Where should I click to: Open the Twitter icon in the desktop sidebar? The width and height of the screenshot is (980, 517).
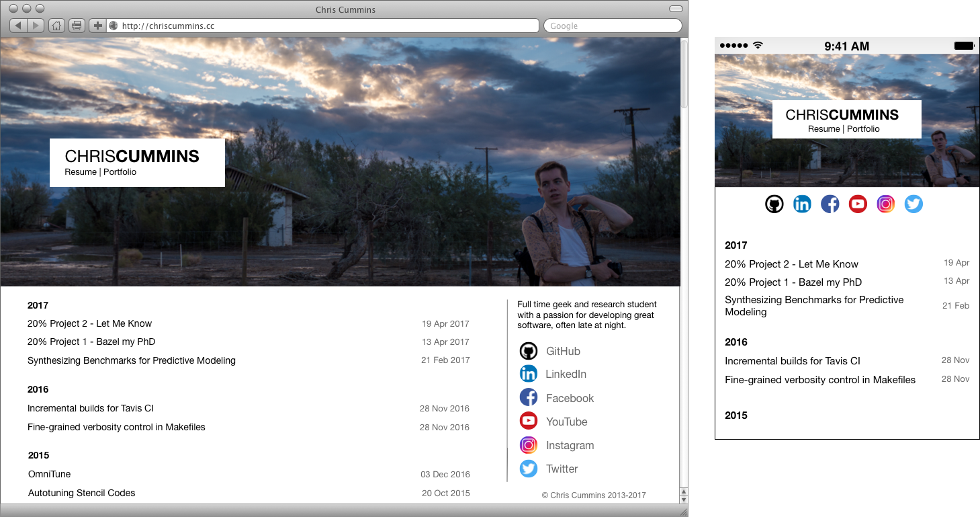coord(529,469)
